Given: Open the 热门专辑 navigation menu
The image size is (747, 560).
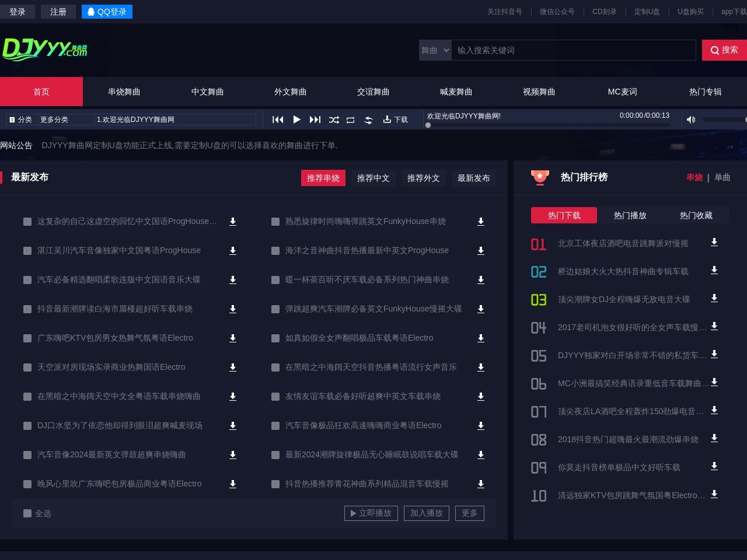Looking at the screenshot, I should [706, 92].
